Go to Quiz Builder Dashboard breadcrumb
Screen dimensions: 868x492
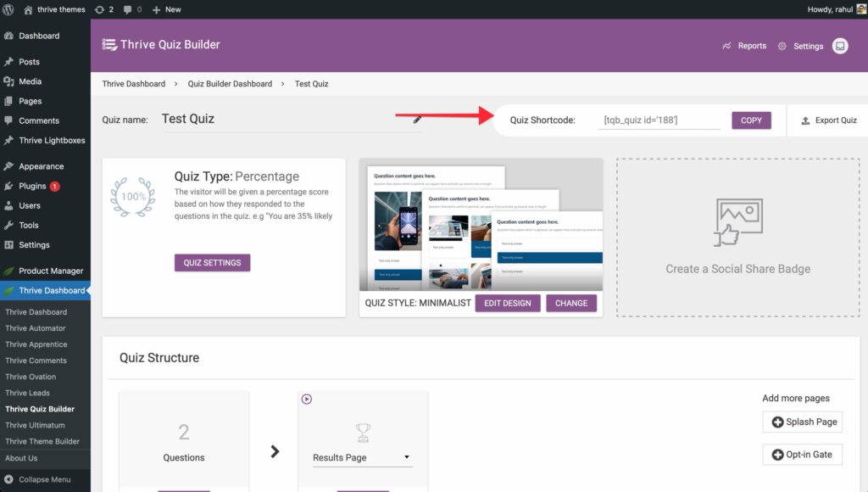(230, 84)
